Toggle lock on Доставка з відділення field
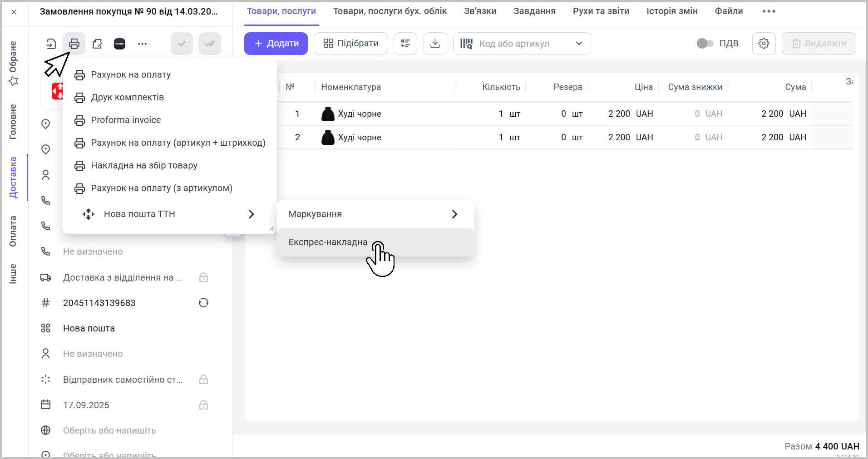Image resolution: width=868 pixels, height=459 pixels. pyautogui.click(x=203, y=277)
